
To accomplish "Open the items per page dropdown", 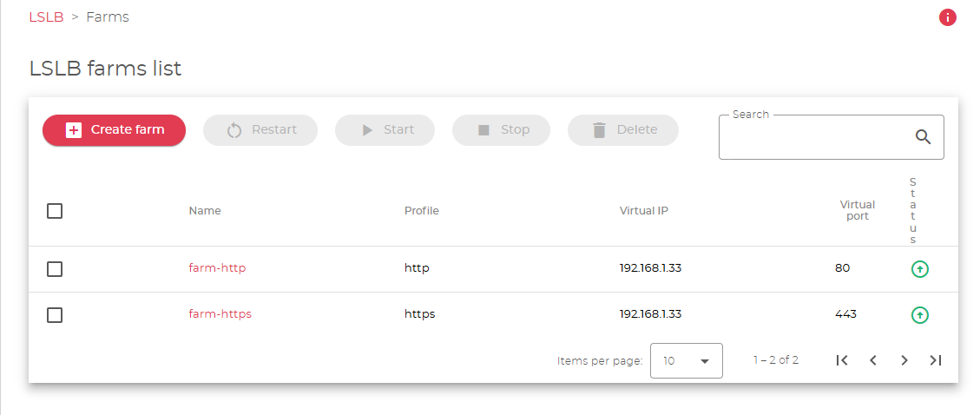I will (686, 360).
